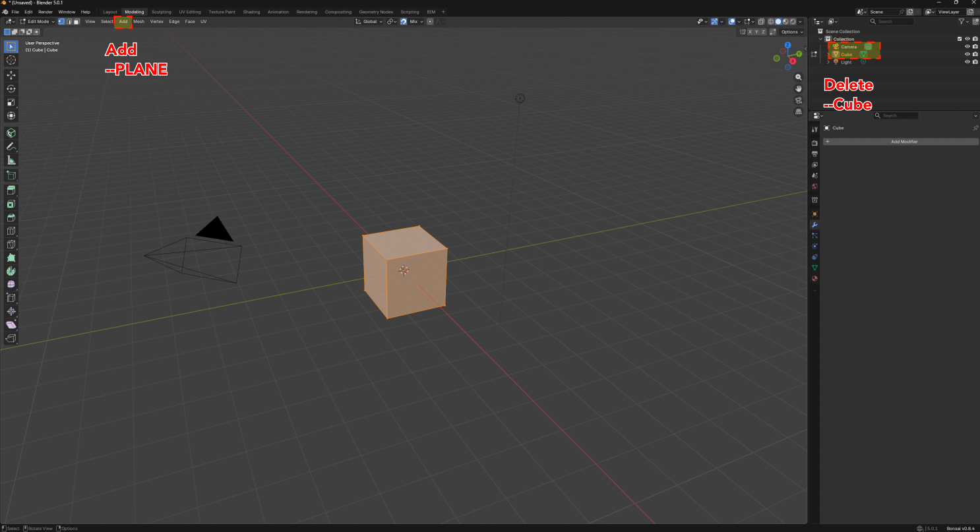
Task: Open the Edit Mode dropdown
Action: point(38,22)
